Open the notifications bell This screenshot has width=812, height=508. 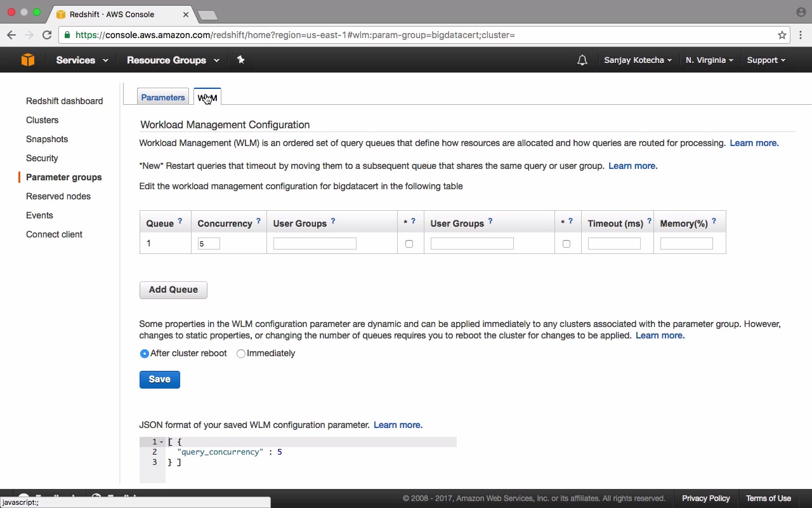point(582,60)
